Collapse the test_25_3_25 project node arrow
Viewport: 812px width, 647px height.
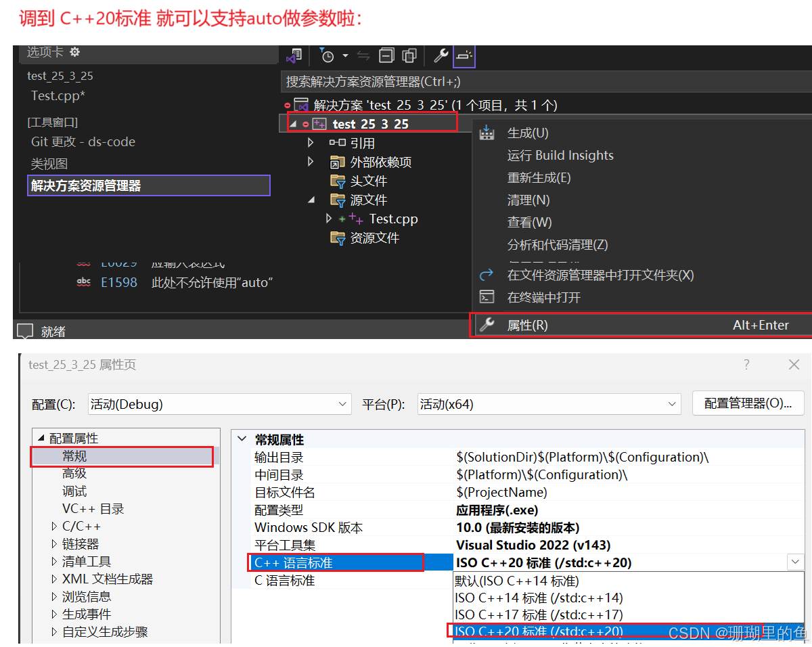click(292, 124)
